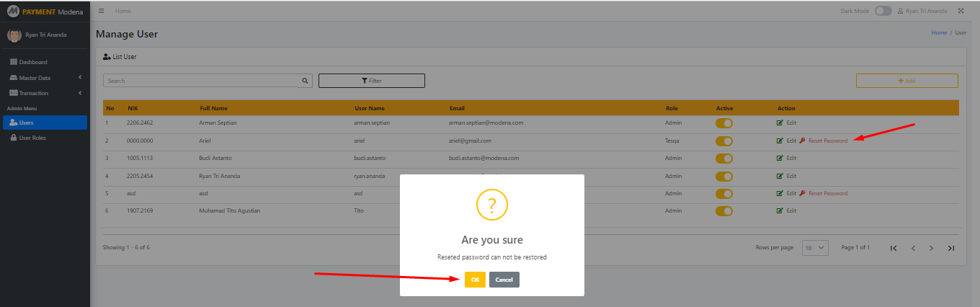Click the key icon in Ariel's row
The image size is (980, 307).
(x=802, y=141)
